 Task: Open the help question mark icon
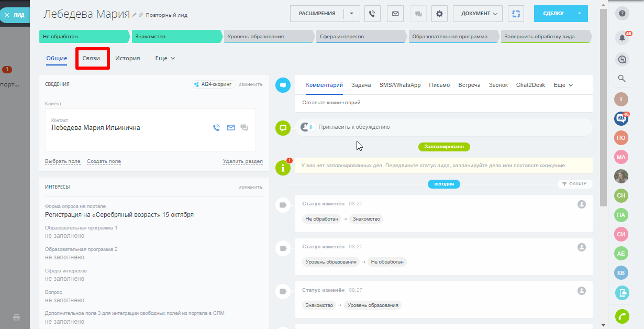click(622, 14)
